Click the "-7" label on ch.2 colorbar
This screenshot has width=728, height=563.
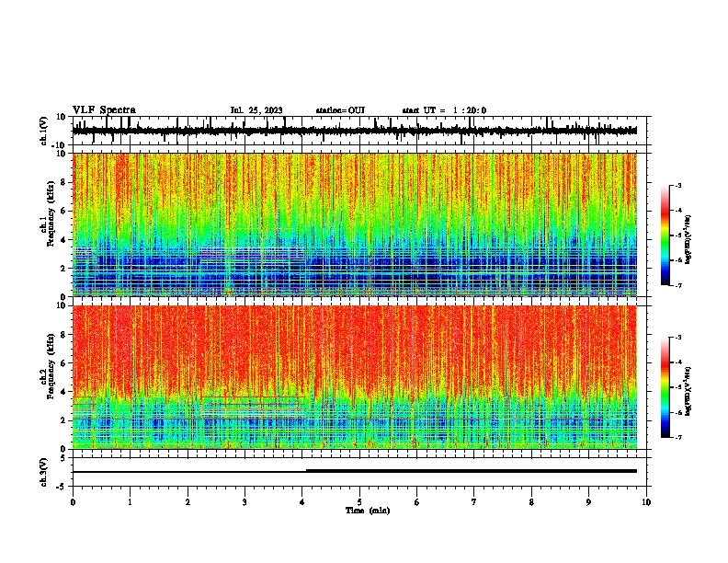tap(678, 438)
